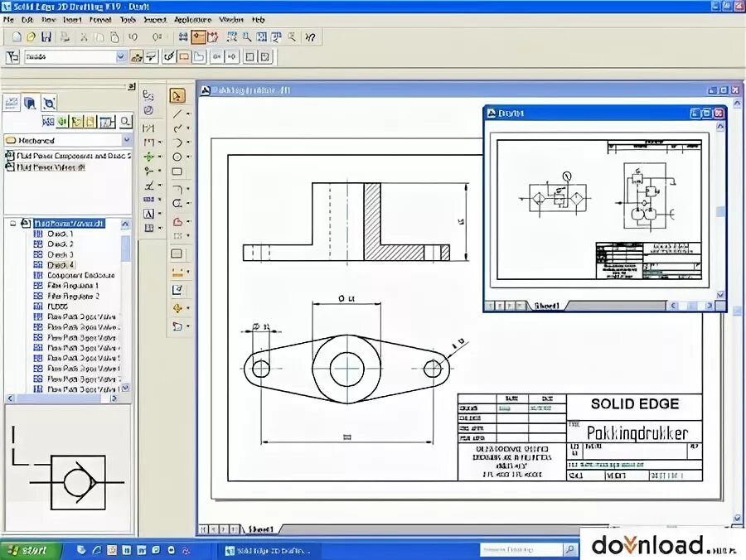
Task: Click the Fit view icon
Action: (x=262, y=37)
